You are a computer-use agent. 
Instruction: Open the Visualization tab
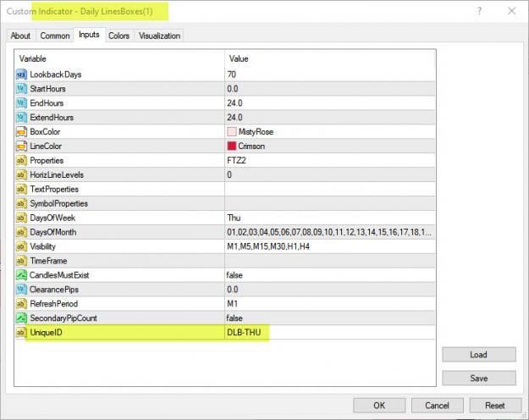point(160,36)
